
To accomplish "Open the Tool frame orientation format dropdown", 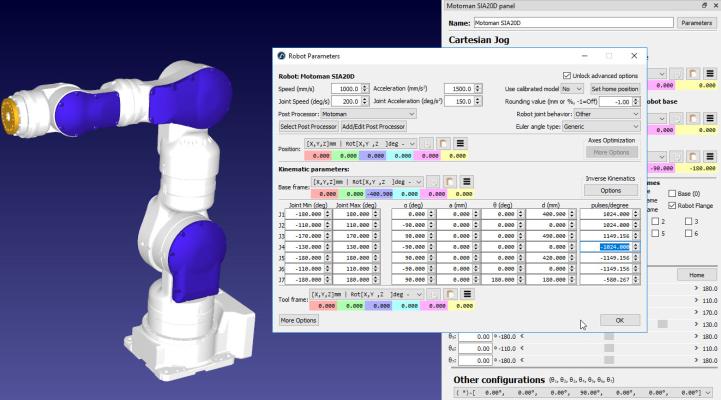I will [366, 294].
